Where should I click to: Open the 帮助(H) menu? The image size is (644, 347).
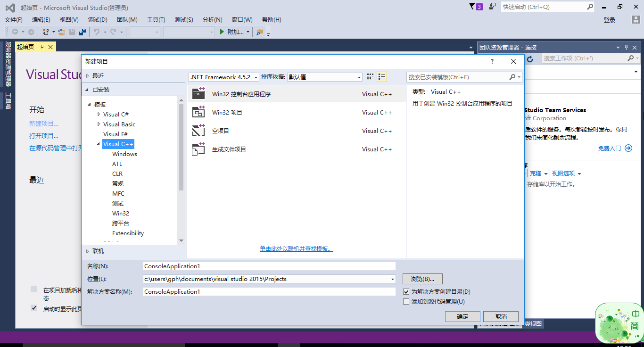272,19
